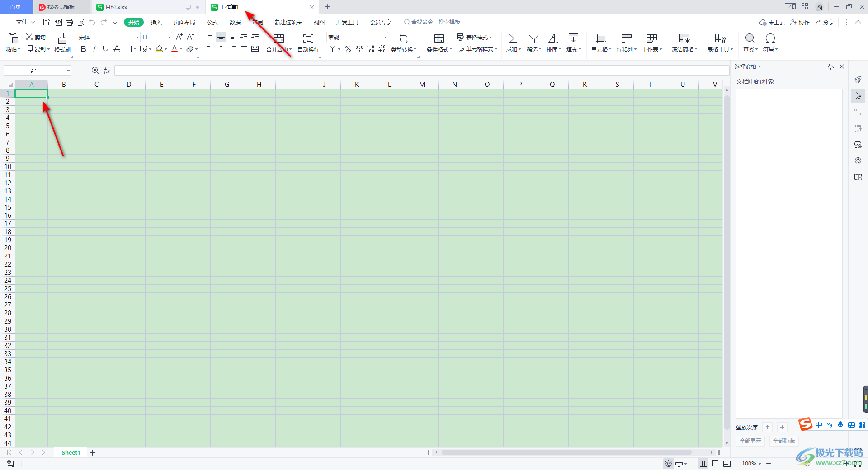Click the Table Tools (表格工具) icon
This screenshot has height=470, width=868.
[720, 38]
